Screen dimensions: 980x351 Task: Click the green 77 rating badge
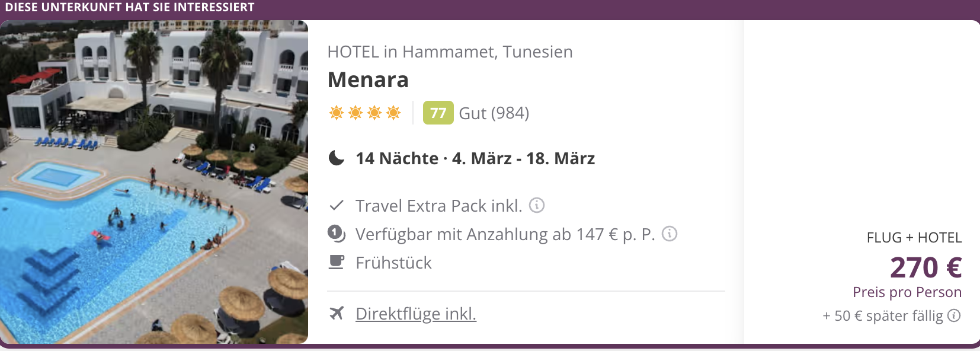pyautogui.click(x=438, y=113)
